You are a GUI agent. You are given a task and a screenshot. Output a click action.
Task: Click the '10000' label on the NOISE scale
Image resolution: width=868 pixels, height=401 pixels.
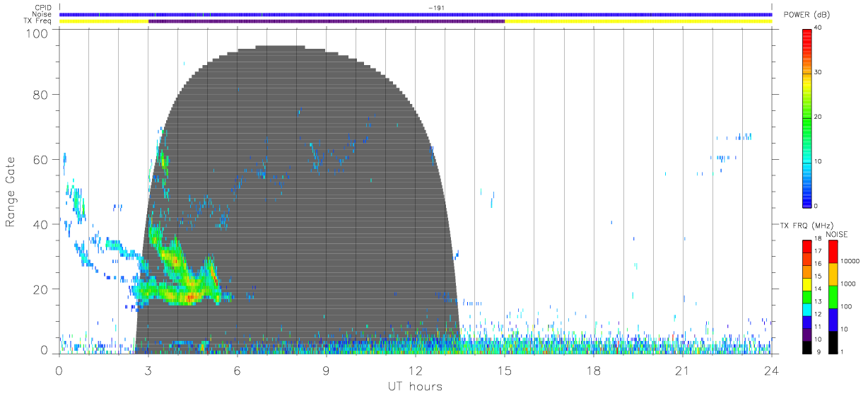850,261
